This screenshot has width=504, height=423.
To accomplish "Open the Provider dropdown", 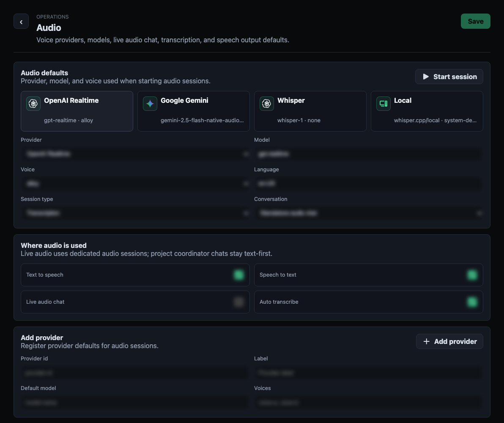I will pyautogui.click(x=135, y=154).
